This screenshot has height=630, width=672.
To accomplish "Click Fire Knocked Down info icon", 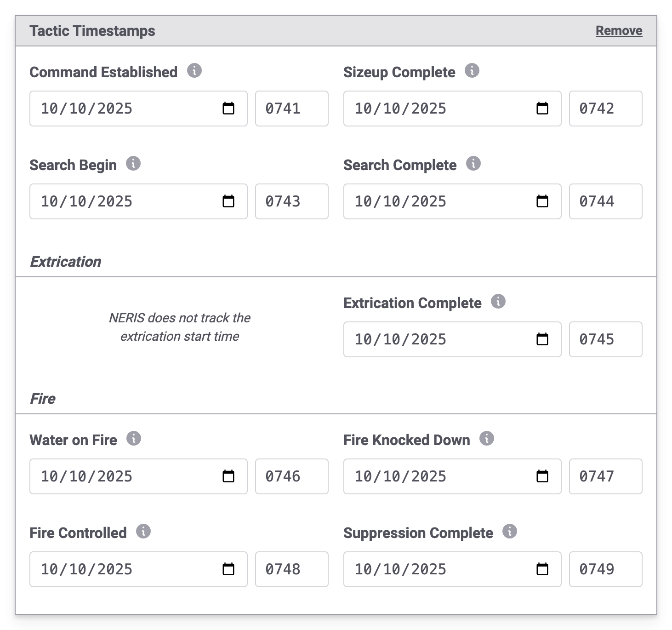I will tap(487, 439).
